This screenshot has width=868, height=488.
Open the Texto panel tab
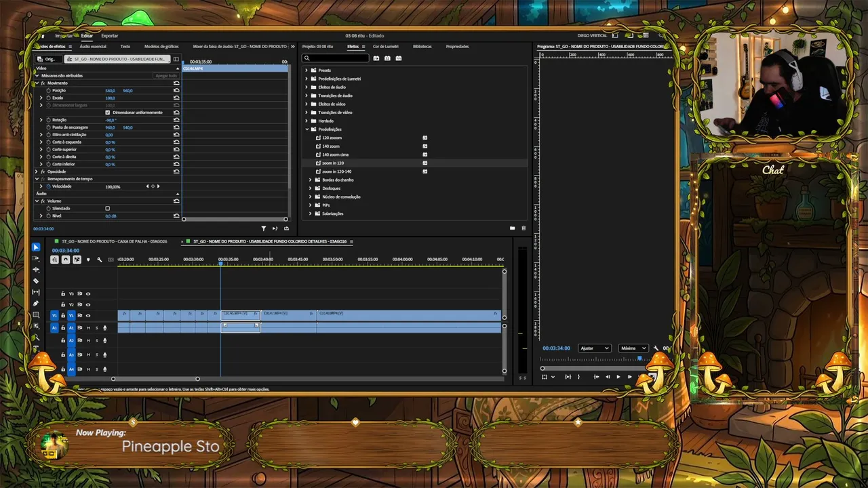tap(125, 47)
